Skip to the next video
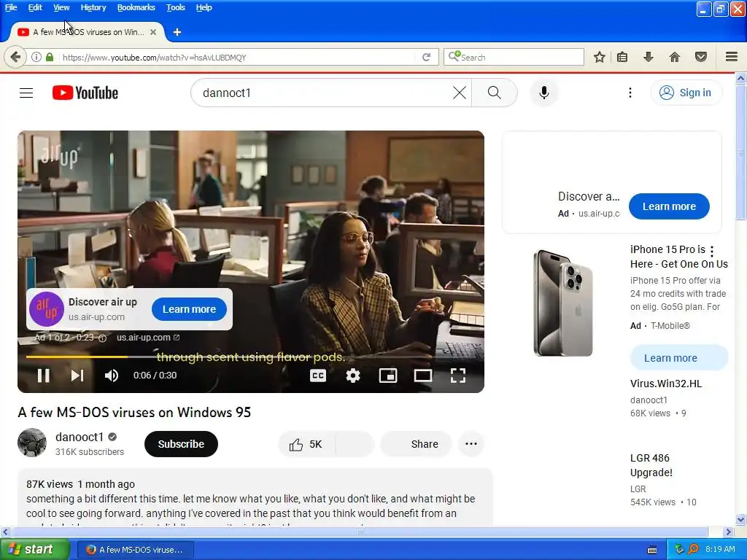The width and height of the screenshot is (747, 560). click(77, 376)
